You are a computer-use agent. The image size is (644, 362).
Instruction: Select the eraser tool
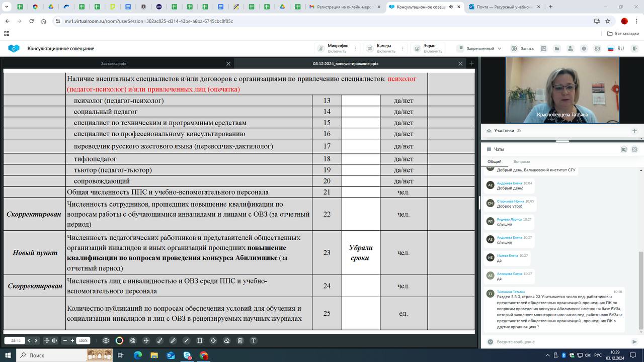(x=226, y=340)
